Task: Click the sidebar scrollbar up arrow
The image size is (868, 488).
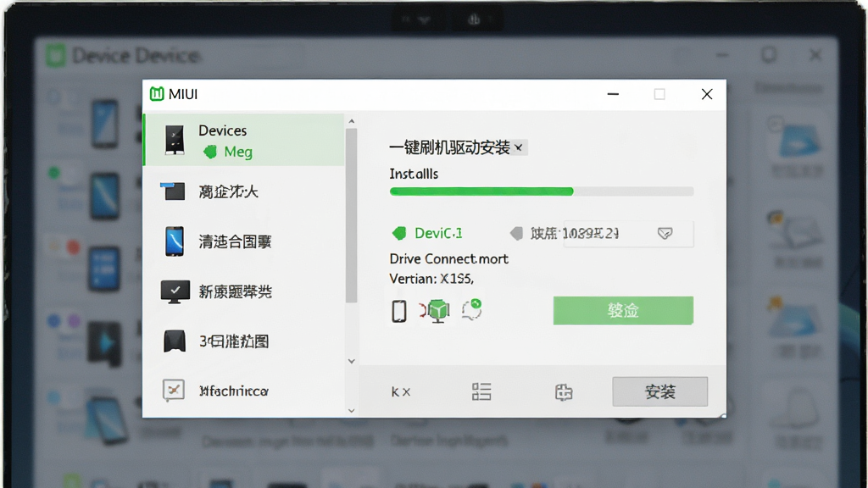Action: tap(352, 121)
